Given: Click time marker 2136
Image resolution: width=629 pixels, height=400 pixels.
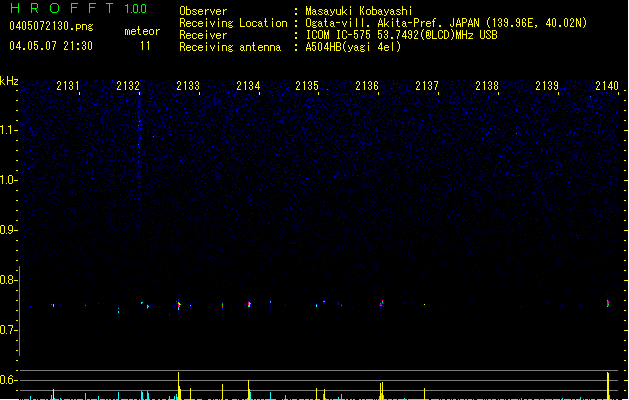Looking at the screenshot, I should coord(367,86).
